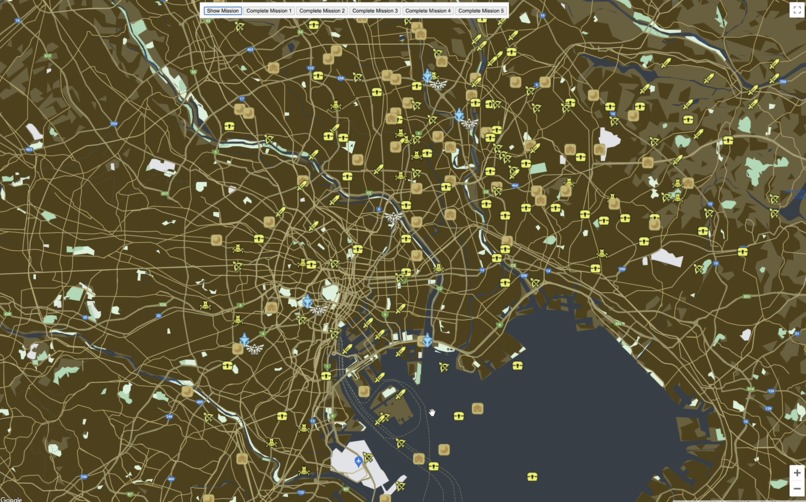Click the Complete Mission 2 button
Screen dimensions: 806x502
click(x=322, y=10)
